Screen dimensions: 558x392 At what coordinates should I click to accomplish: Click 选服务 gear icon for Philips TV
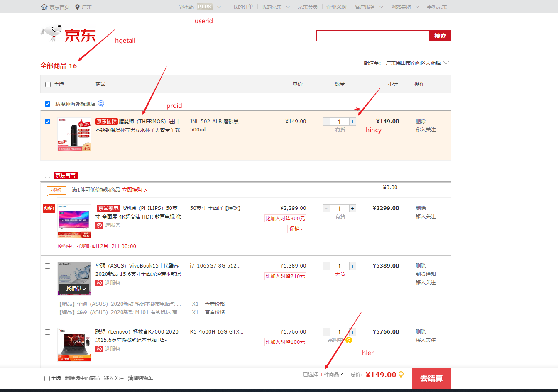pos(99,225)
